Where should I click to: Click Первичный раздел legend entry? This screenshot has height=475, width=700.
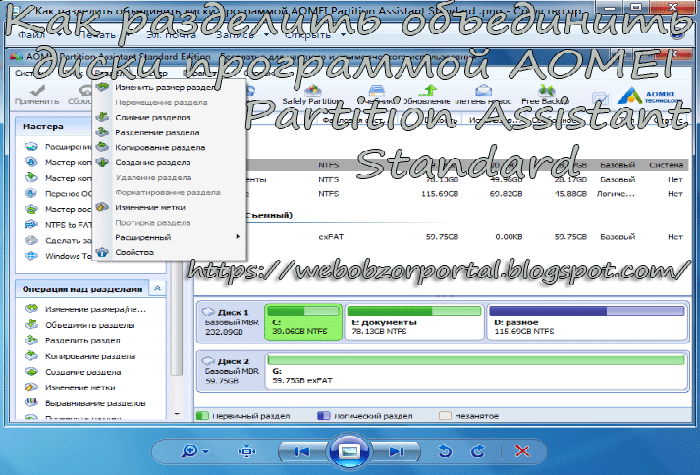point(243,416)
